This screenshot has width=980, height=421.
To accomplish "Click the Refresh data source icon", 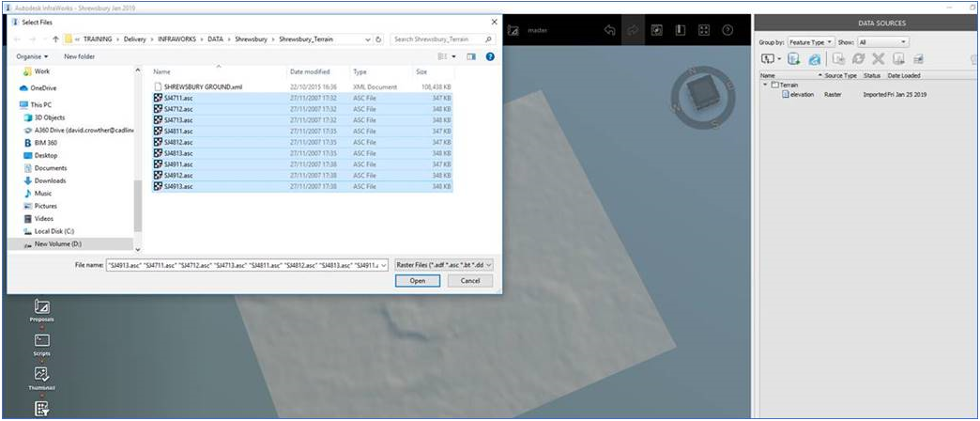I will point(858,59).
